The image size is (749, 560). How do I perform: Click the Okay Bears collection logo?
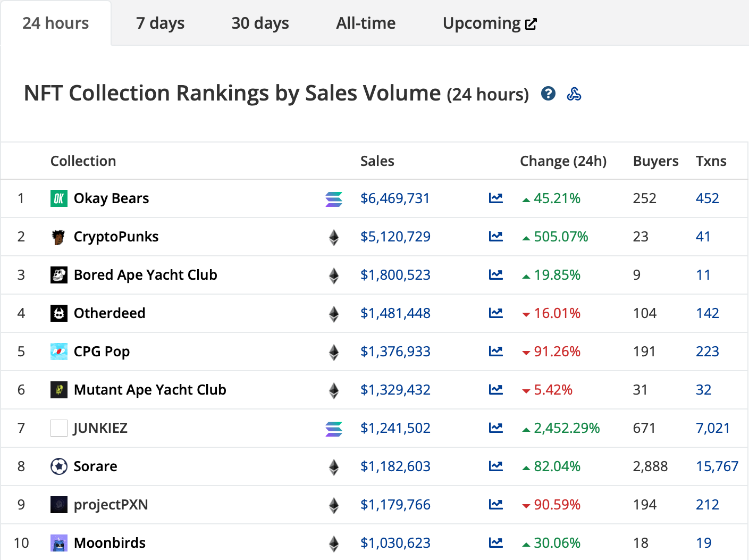[x=59, y=198]
